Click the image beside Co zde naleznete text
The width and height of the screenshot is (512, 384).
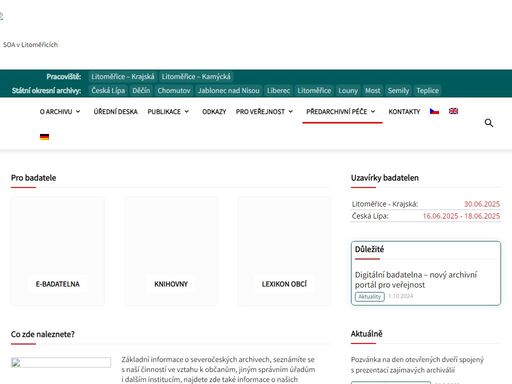pos(61,362)
